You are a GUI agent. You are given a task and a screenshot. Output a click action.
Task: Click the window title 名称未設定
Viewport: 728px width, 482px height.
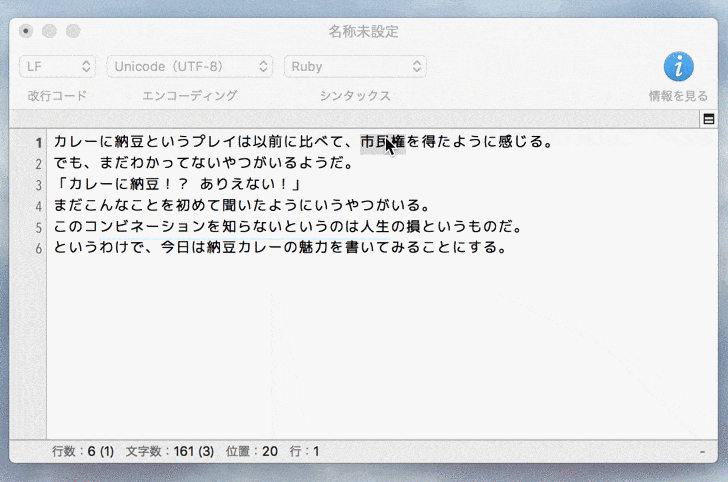pyautogui.click(x=364, y=32)
